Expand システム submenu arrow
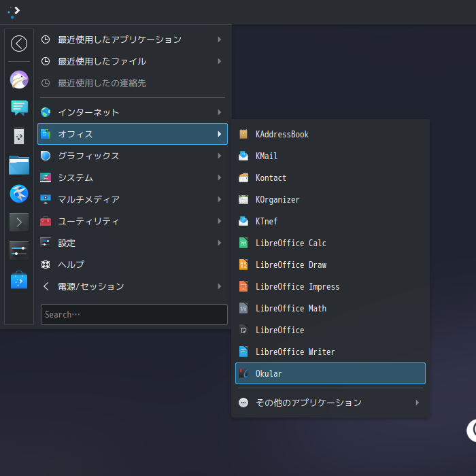The image size is (476, 476). coord(220,177)
